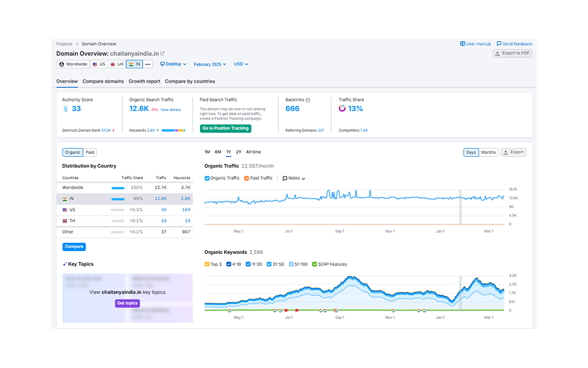Select the Organic toggle
Screen dimensions: 588x368
(x=72, y=152)
